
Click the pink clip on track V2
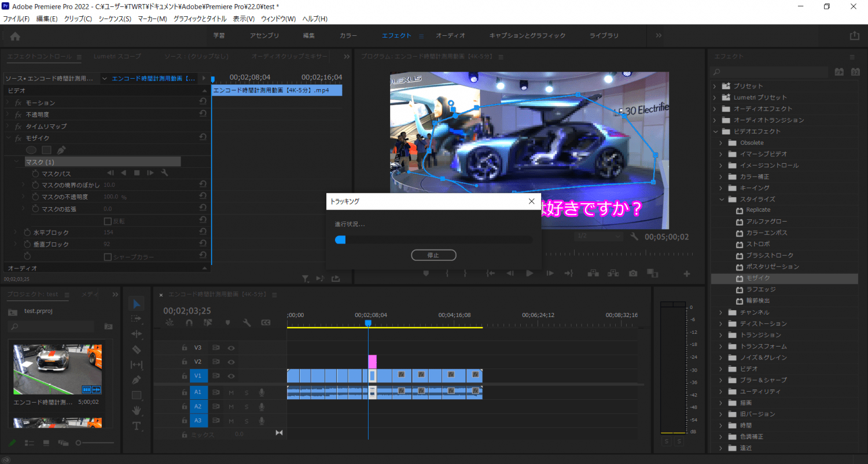click(372, 362)
